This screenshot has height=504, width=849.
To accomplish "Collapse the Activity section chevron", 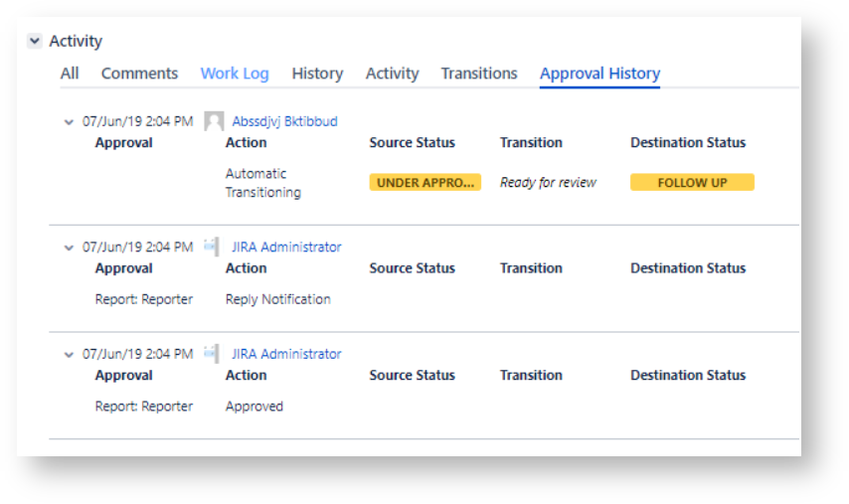I will pyautogui.click(x=35, y=42).
